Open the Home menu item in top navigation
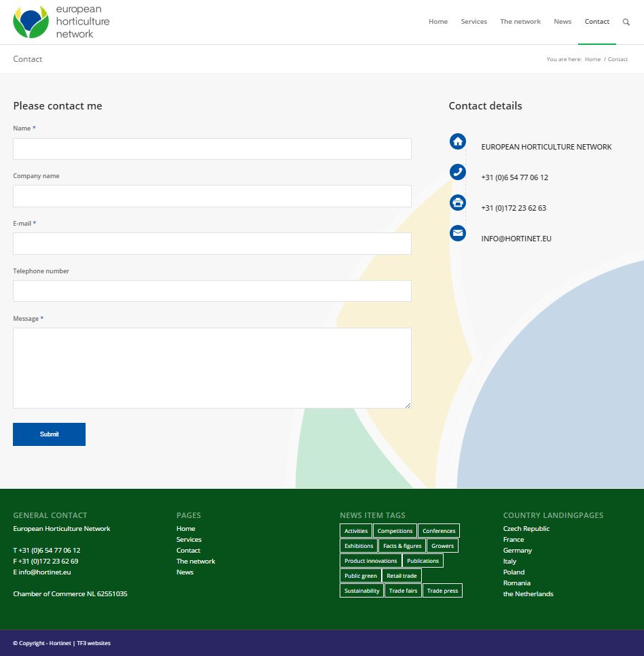 point(438,22)
